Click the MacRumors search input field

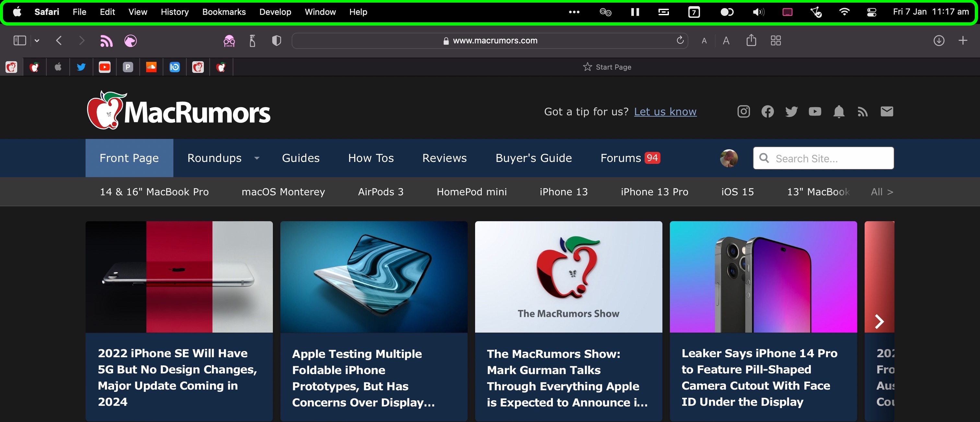(823, 158)
